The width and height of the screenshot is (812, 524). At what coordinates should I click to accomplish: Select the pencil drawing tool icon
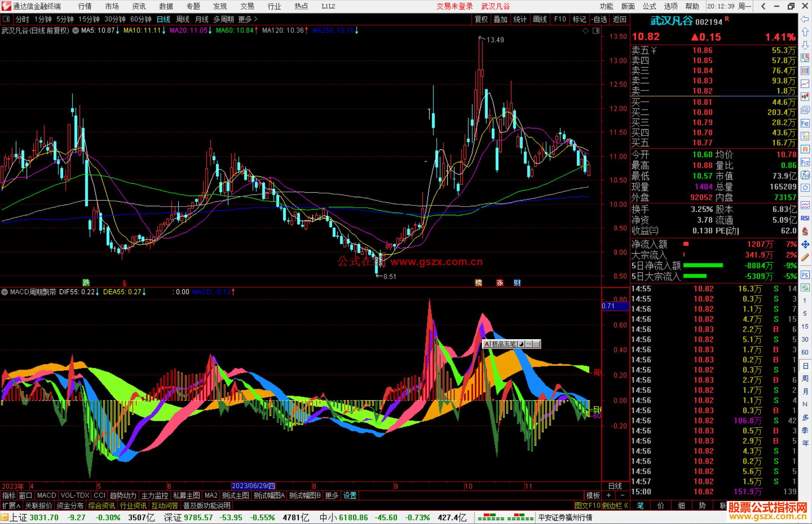point(805,257)
